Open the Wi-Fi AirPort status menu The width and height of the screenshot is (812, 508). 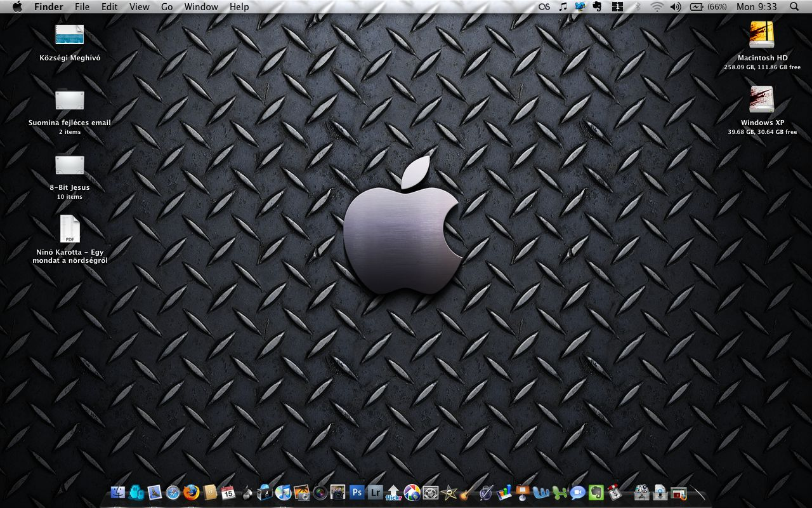657,6
